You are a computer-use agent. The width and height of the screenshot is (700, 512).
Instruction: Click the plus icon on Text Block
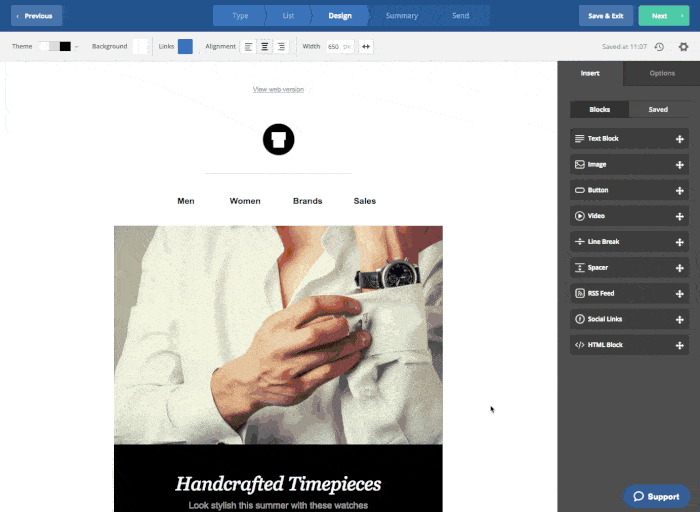[679, 139]
